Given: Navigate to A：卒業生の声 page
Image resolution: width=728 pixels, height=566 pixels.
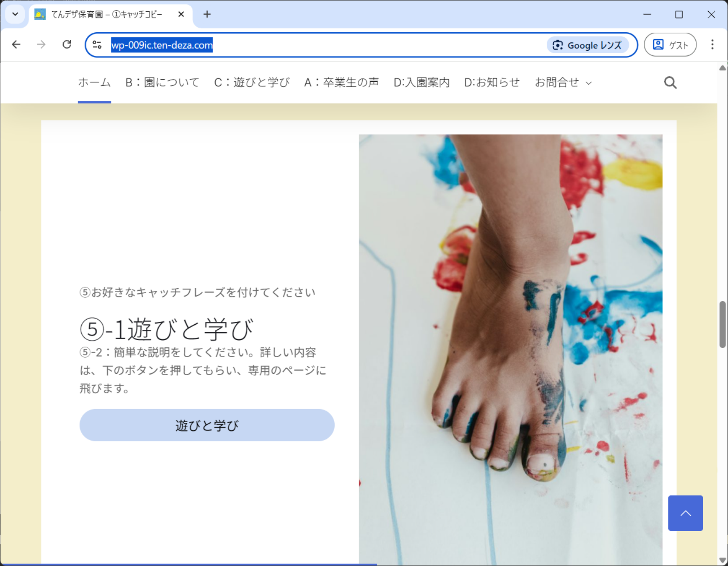Looking at the screenshot, I should point(341,82).
